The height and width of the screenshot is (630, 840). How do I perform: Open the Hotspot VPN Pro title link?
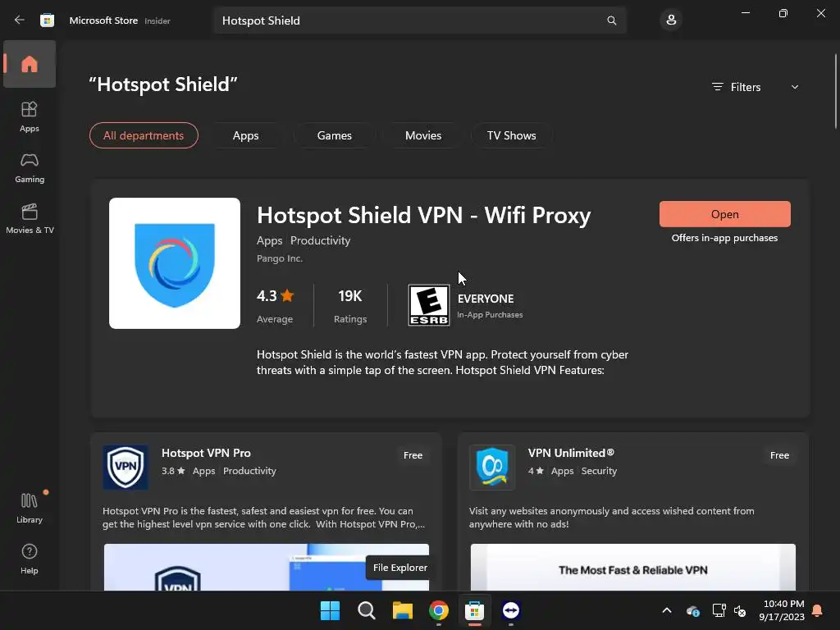[206, 453]
